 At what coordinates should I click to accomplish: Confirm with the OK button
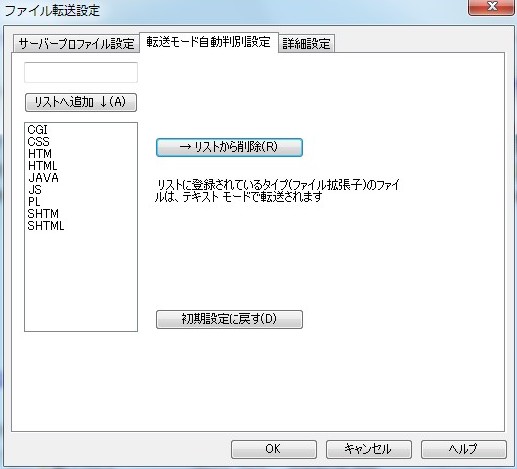pyautogui.click(x=274, y=449)
